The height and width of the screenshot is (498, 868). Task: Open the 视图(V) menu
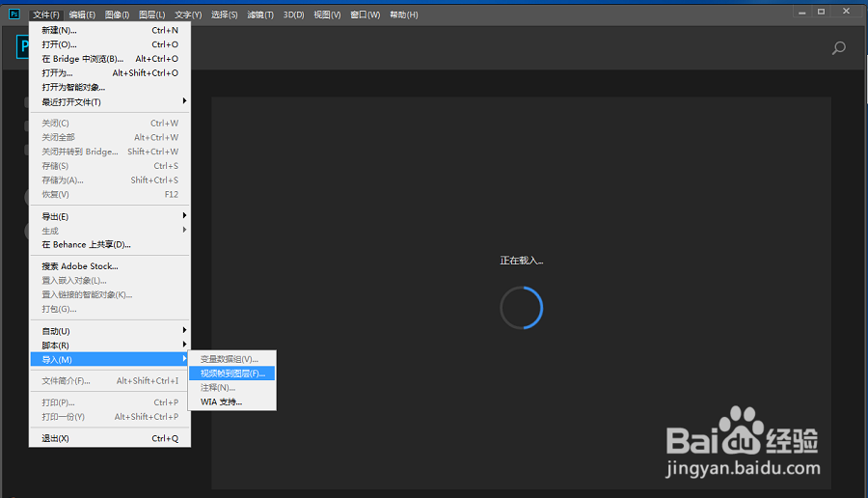pos(327,14)
